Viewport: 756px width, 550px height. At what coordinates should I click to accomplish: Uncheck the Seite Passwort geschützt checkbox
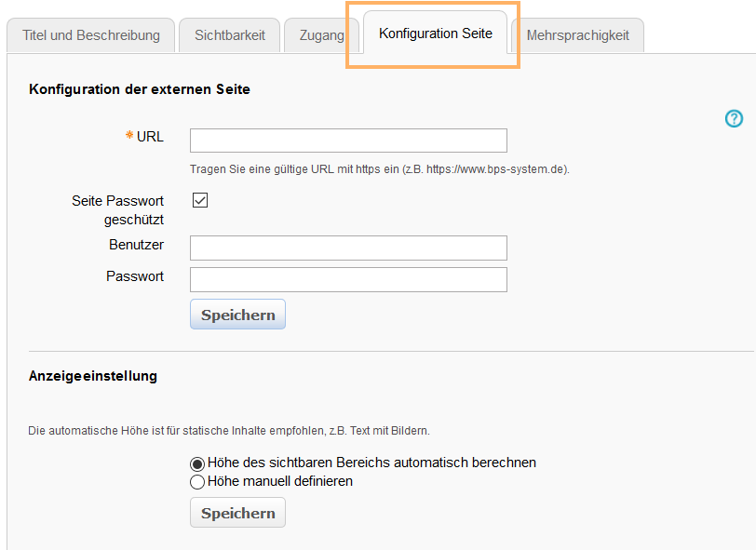coord(199,199)
